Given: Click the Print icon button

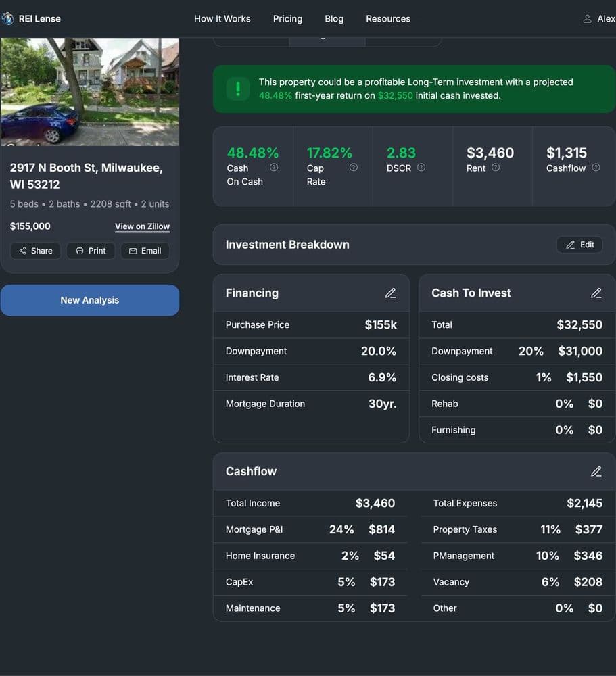Looking at the screenshot, I should 80,250.
